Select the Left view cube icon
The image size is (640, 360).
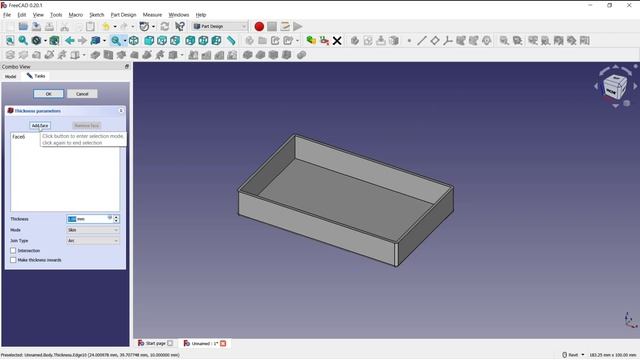pos(216,40)
